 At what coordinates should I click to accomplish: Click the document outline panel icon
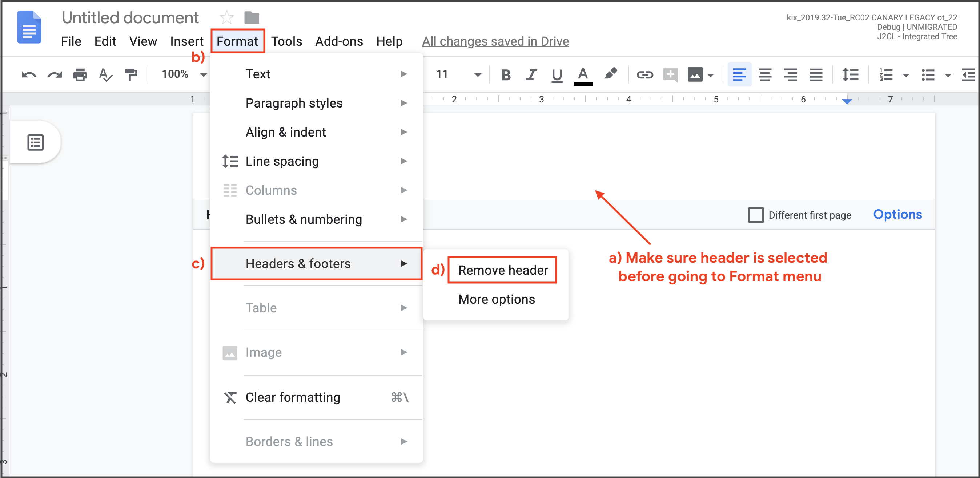tap(36, 142)
